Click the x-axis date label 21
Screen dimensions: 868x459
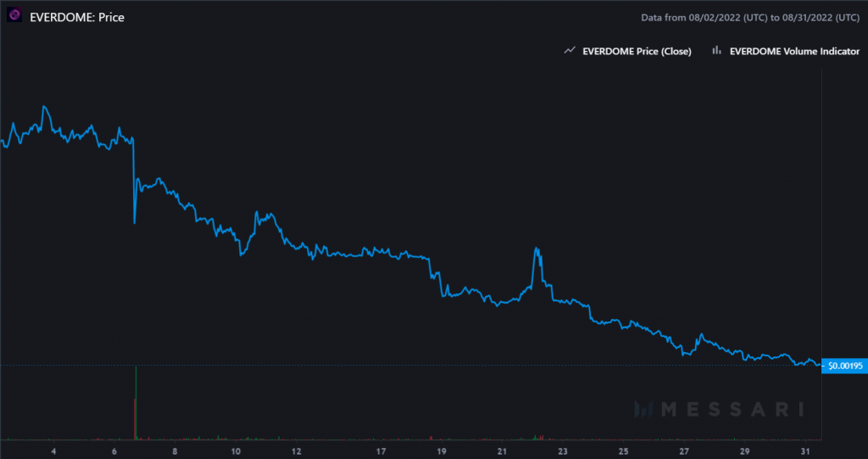502,451
